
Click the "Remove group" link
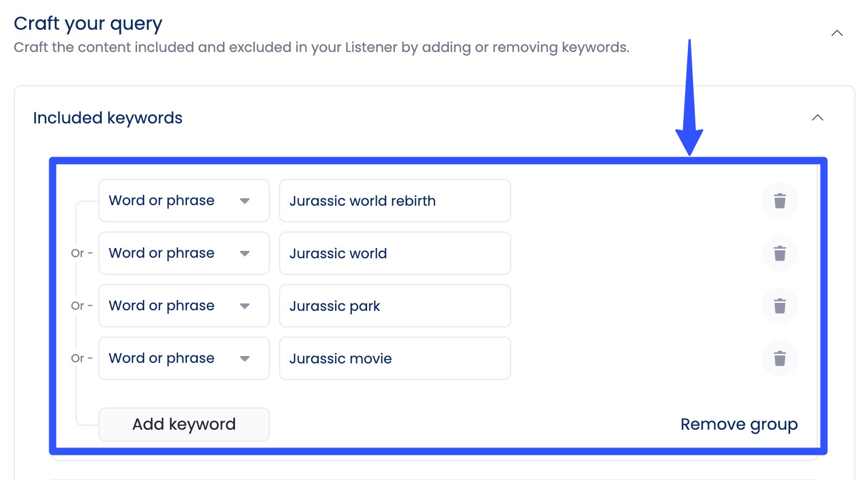pyautogui.click(x=739, y=424)
